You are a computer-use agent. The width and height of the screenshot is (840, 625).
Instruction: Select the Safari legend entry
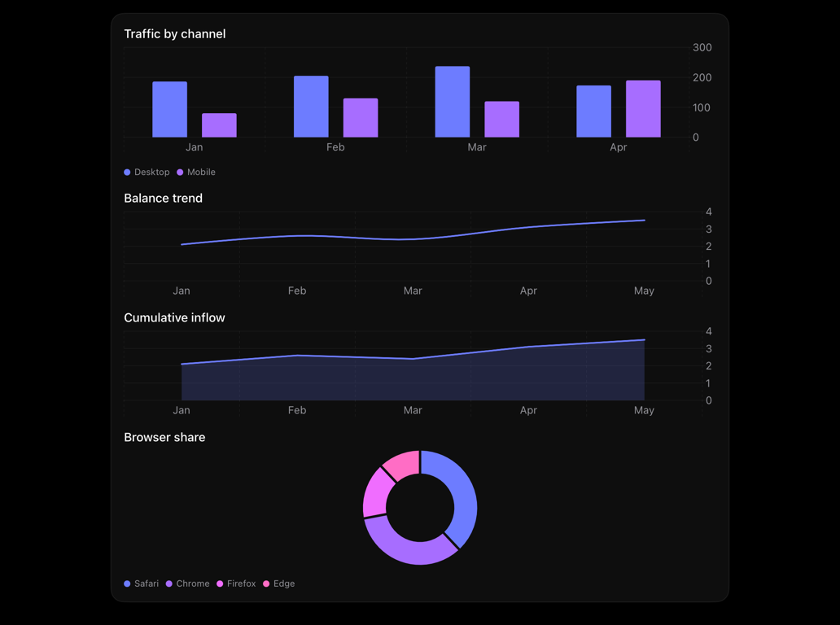[x=142, y=583]
